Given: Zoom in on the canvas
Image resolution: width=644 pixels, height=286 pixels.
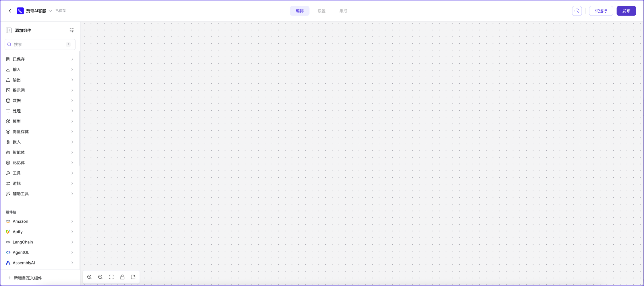Looking at the screenshot, I should coord(90,277).
